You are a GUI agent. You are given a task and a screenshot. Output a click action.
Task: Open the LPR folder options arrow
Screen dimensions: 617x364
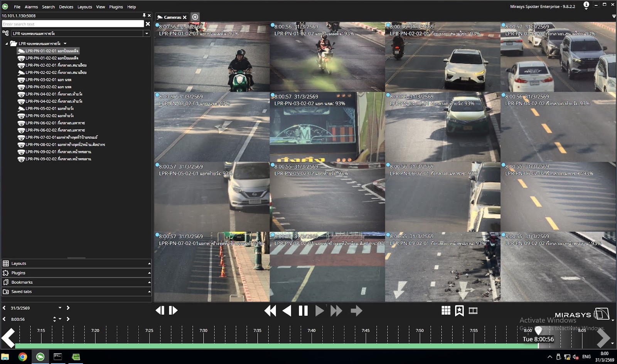pyautogui.click(x=65, y=44)
